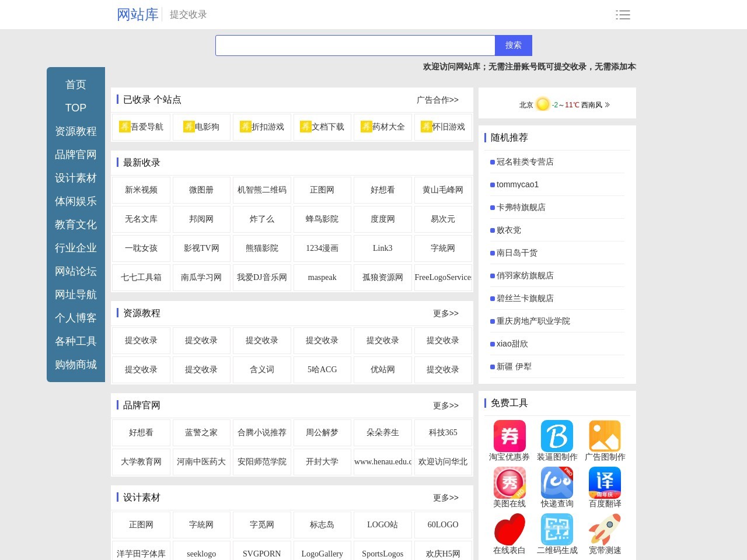Expand weather details with the double-arrow
The height and width of the screenshot is (560, 747).
click(x=608, y=105)
